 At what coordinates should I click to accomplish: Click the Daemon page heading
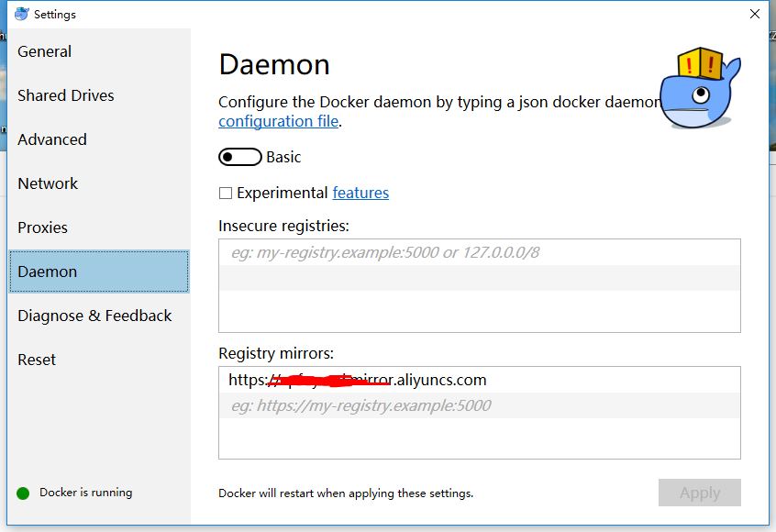274,65
